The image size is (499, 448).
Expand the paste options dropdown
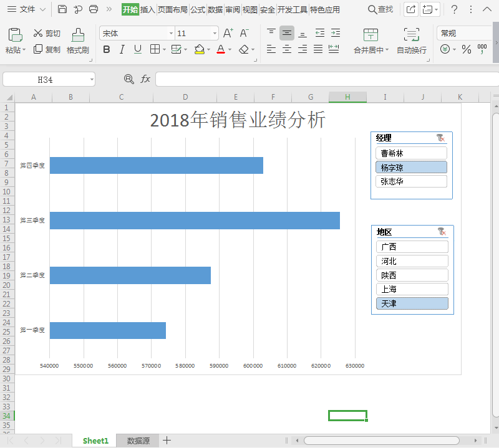[x=24, y=50]
